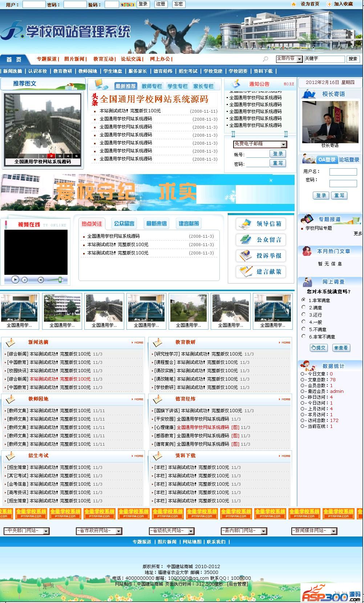Select slideshow image number 3

point(60,156)
